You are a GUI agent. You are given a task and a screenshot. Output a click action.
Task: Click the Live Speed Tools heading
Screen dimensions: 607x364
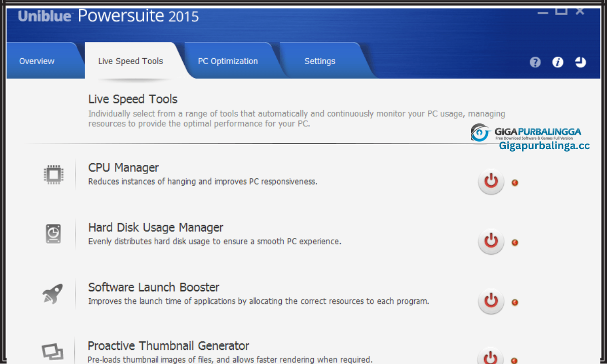[133, 99]
